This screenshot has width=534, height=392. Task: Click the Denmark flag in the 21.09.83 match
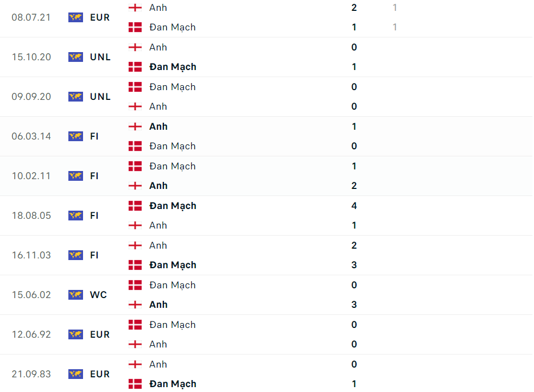(x=135, y=384)
